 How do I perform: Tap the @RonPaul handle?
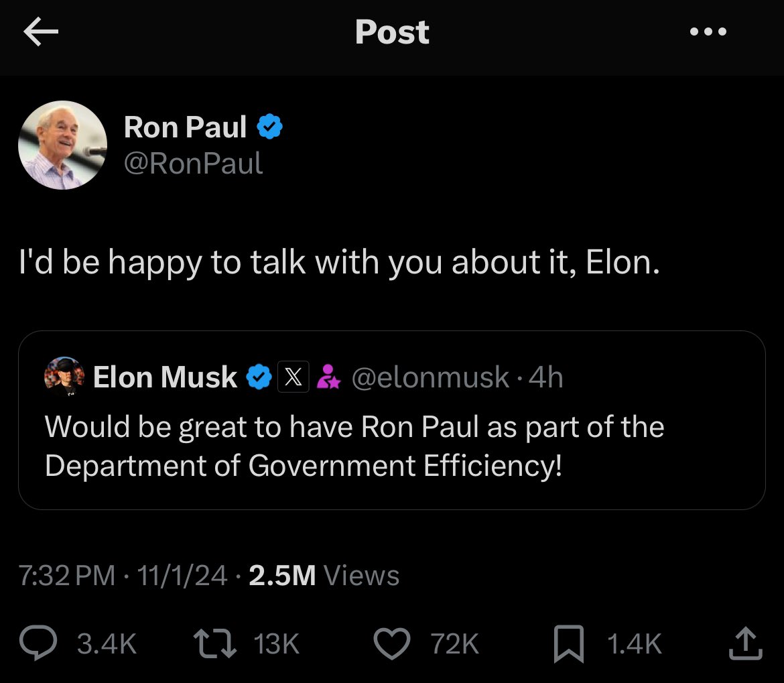194,163
